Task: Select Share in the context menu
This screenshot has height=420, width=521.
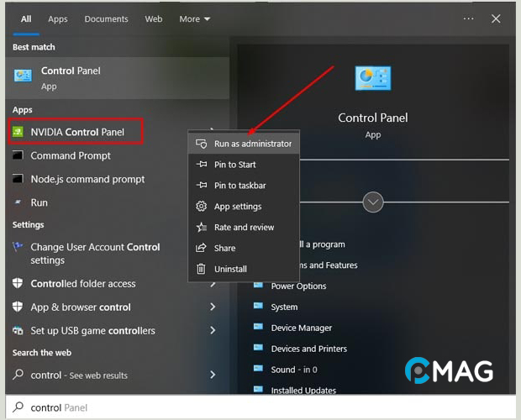Action: coord(244,248)
